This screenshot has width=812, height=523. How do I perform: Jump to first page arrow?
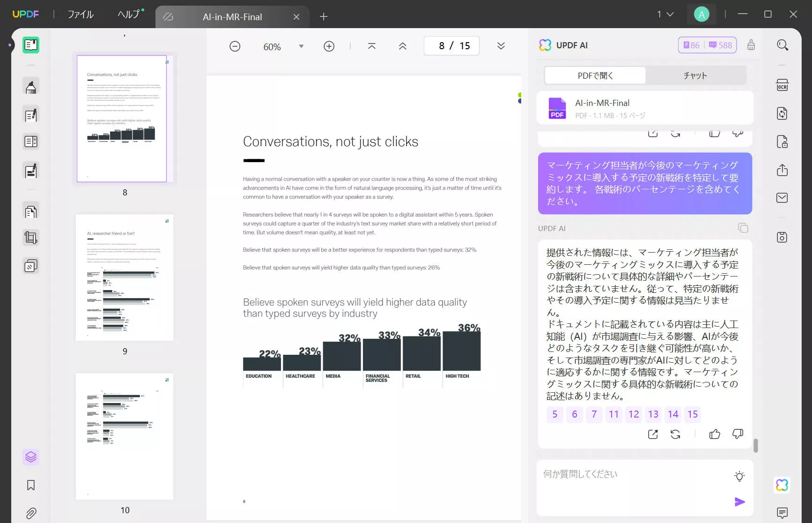[x=372, y=46]
